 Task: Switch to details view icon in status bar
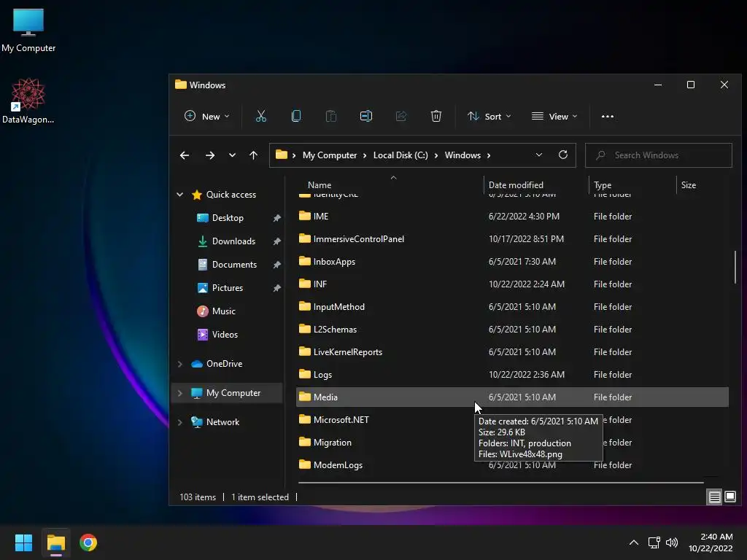tap(715, 497)
